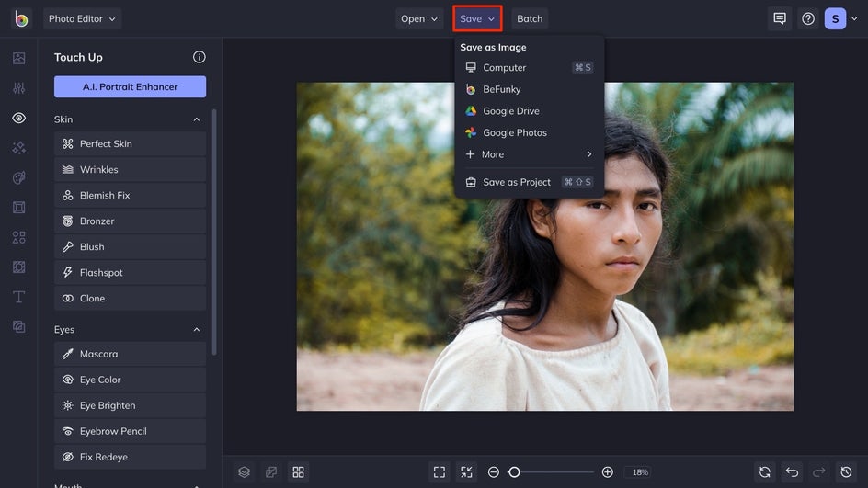Click the zoom in plus button
Viewport: 868px width, 488px height.
click(608, 471)
